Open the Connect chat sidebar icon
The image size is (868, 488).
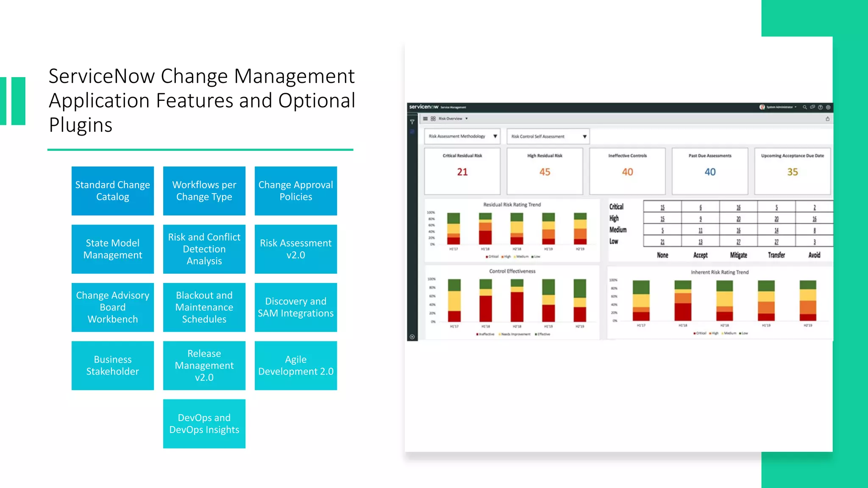tap(812, 107)
